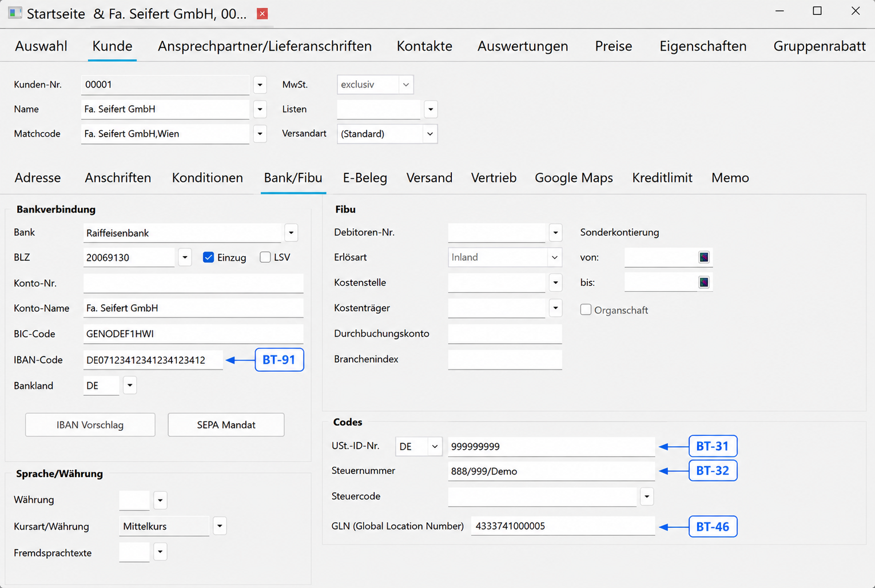Image resolution: width=875 pixels, height=588 pixels.
Task: Open the Kursart/Währung Mittelkurs dropdown arrow
Action: 220,526
